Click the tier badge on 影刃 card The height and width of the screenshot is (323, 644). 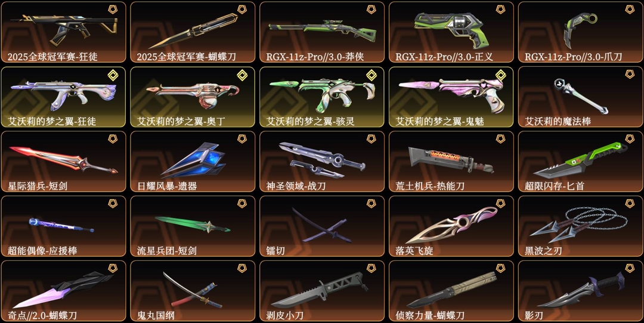pos(630,268)
